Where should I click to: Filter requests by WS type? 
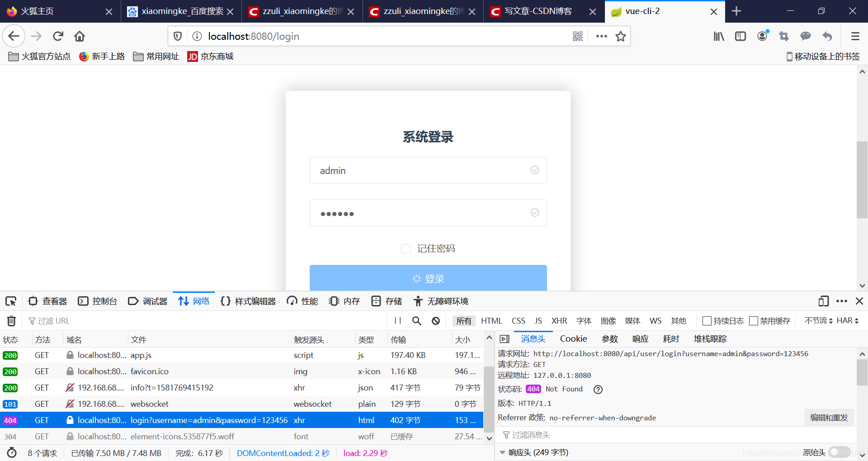656,320
